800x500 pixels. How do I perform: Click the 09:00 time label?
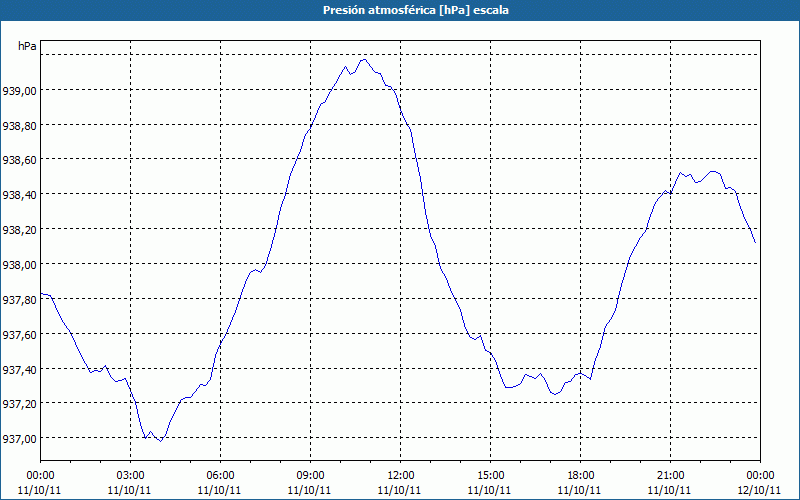coord(311,476)
